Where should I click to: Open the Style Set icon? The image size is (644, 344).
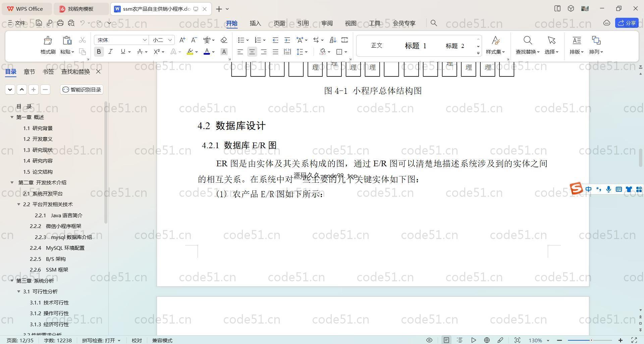(x=495, y=41)
